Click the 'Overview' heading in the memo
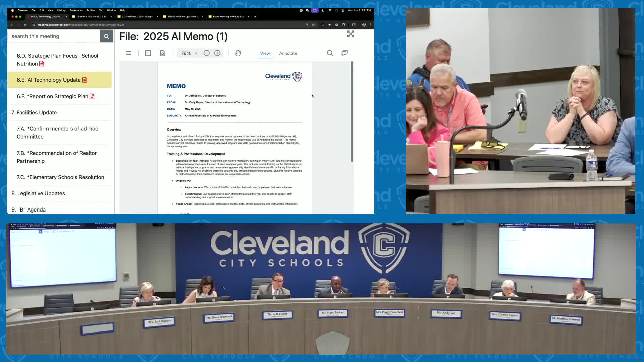 point(174,130)
